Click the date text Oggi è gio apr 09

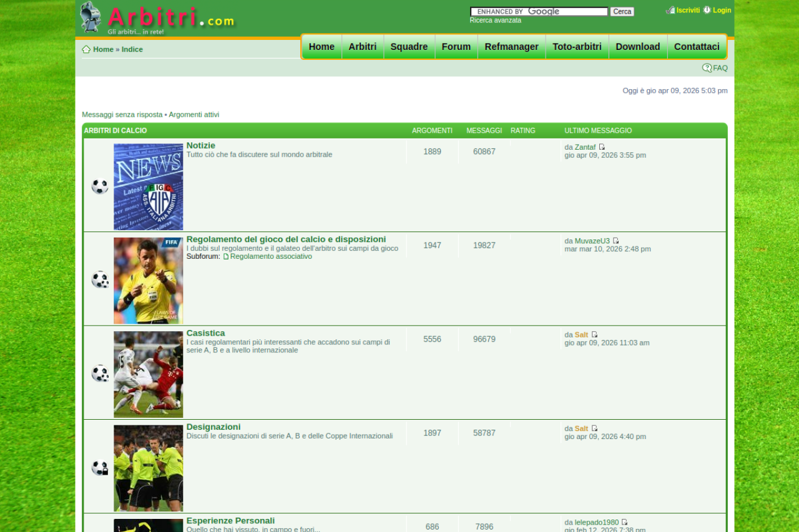pos(675,90)
